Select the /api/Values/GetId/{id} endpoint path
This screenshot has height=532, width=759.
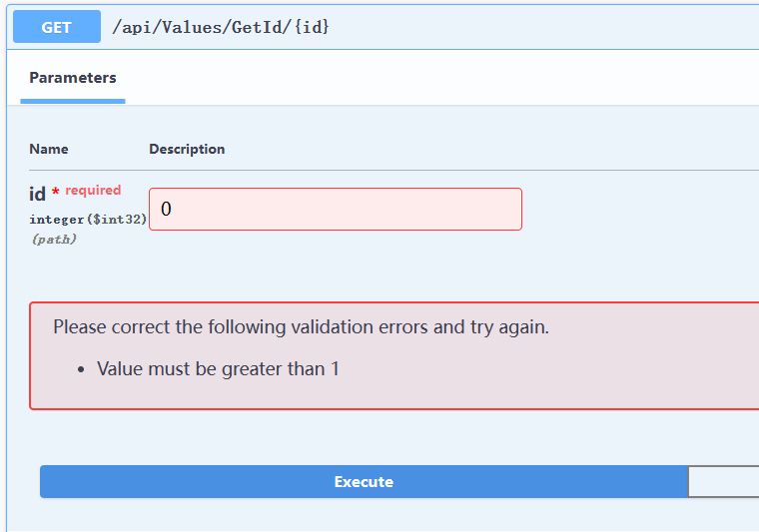click(x=221, y=27)
